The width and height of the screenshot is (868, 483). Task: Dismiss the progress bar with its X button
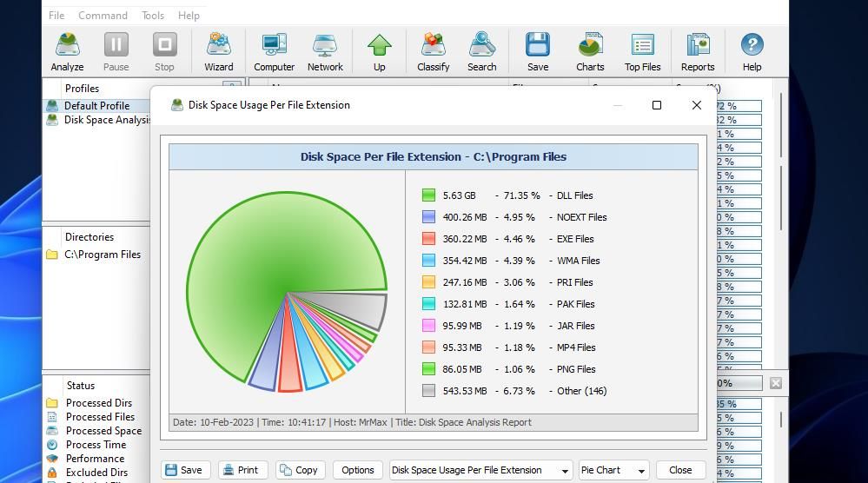pos(776,383)
